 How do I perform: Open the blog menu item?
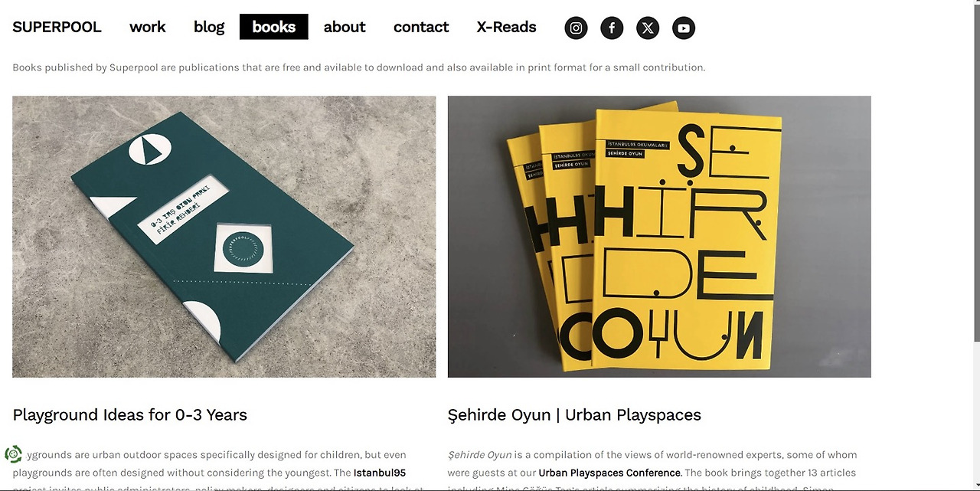(209, 27)
